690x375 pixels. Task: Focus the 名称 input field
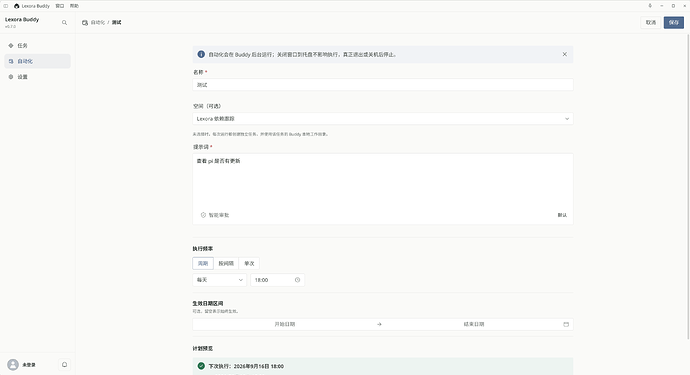(x=383, y=85)
